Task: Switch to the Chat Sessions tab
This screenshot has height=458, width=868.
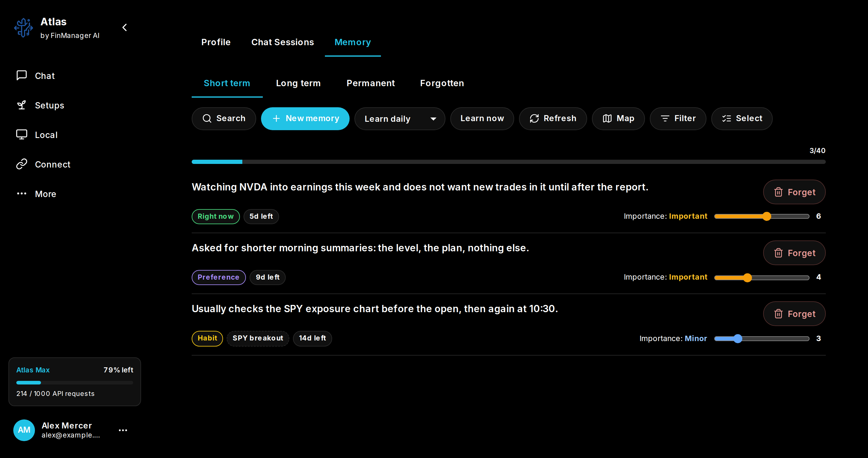Action: 282,42
